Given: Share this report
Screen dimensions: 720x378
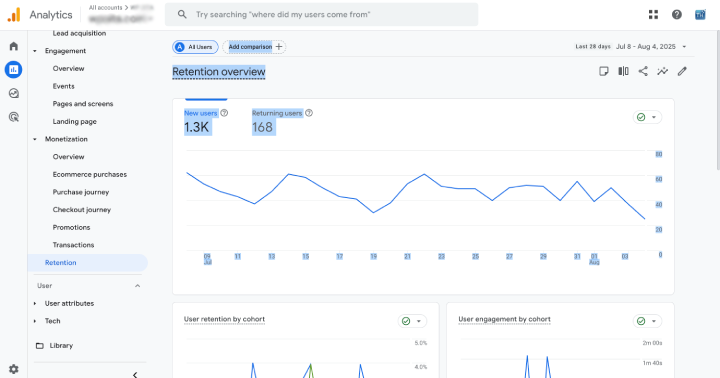Looking at the screenshot, I should coord(643,71).
